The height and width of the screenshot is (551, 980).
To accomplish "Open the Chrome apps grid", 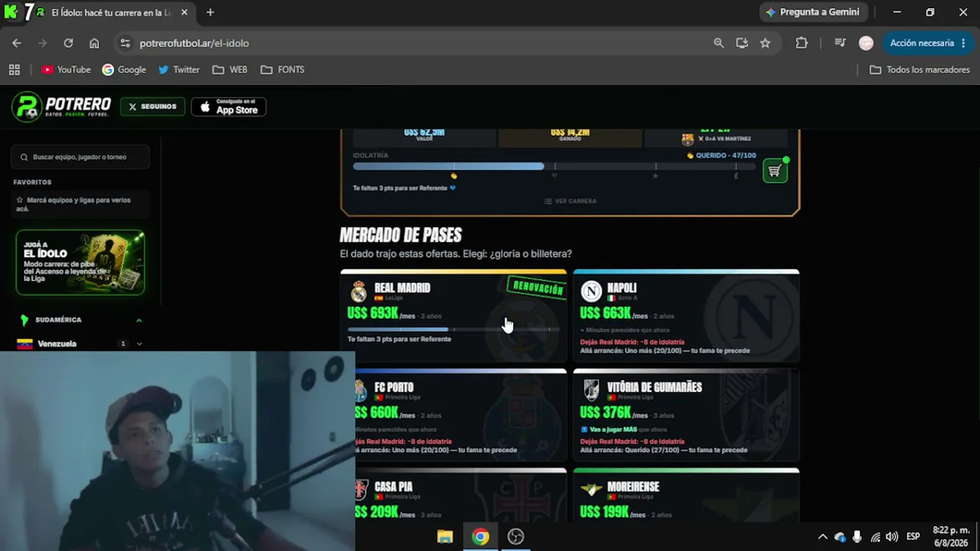I will (x=14, y=70).
